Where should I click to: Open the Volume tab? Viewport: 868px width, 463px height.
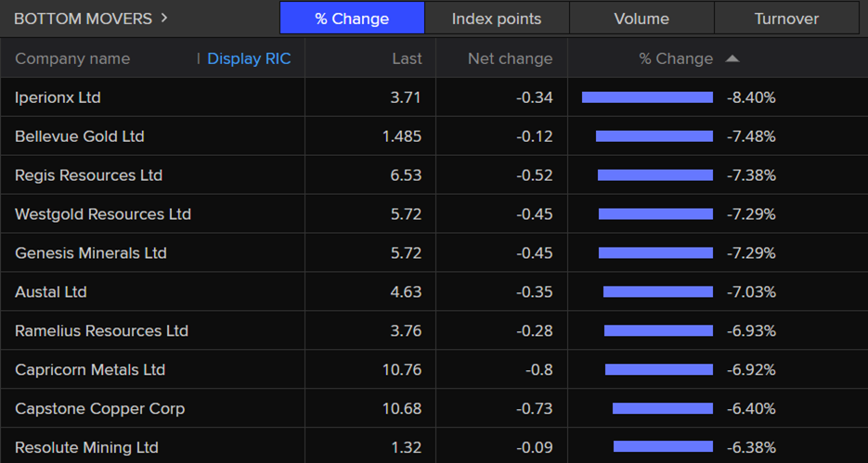pos(641,19)
